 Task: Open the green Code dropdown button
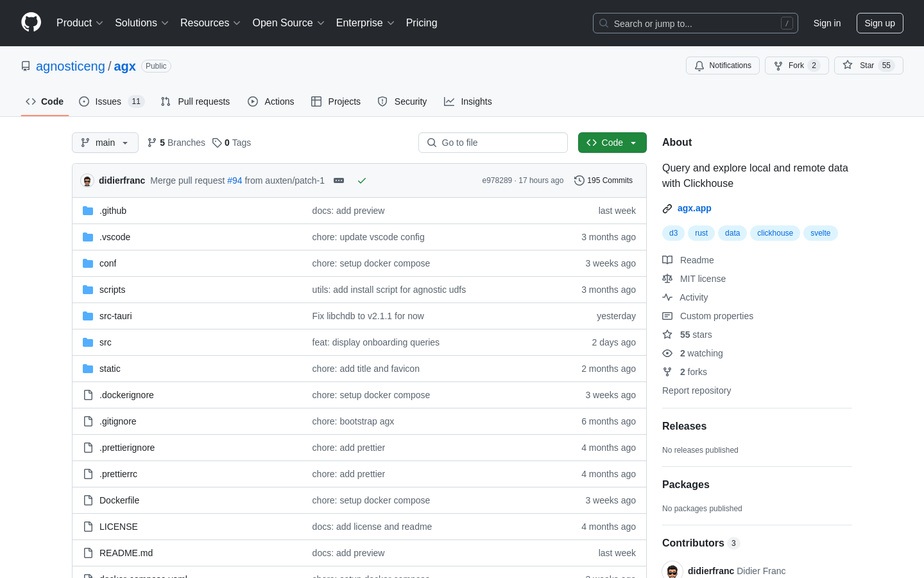tap(612, 143)
